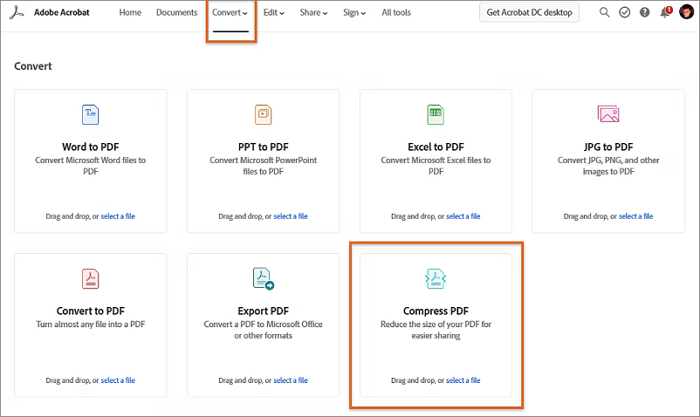This screenshot has height=417, width=700.
Task: Click the JPG to PDF image icon
Action: (x=608, y=114)
